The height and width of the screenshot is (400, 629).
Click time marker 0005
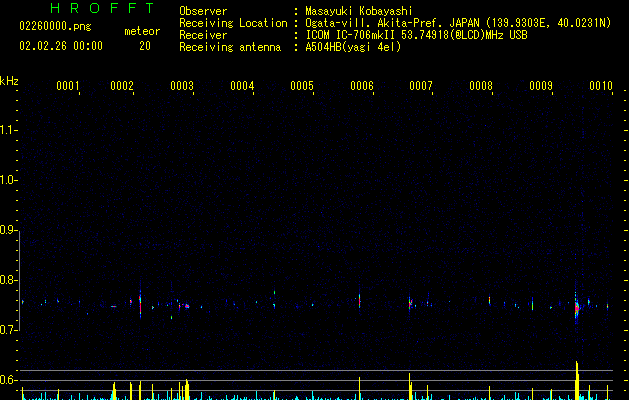(302, 85)
